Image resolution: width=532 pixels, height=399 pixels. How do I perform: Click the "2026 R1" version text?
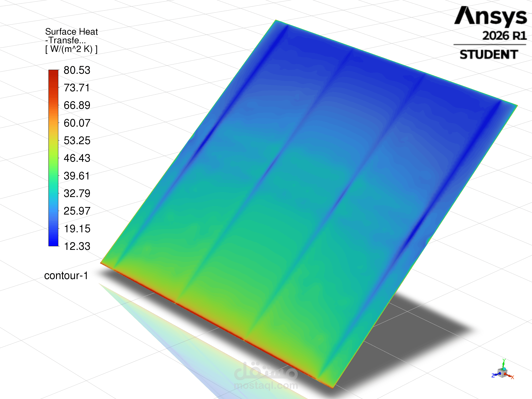pos(504,36)
